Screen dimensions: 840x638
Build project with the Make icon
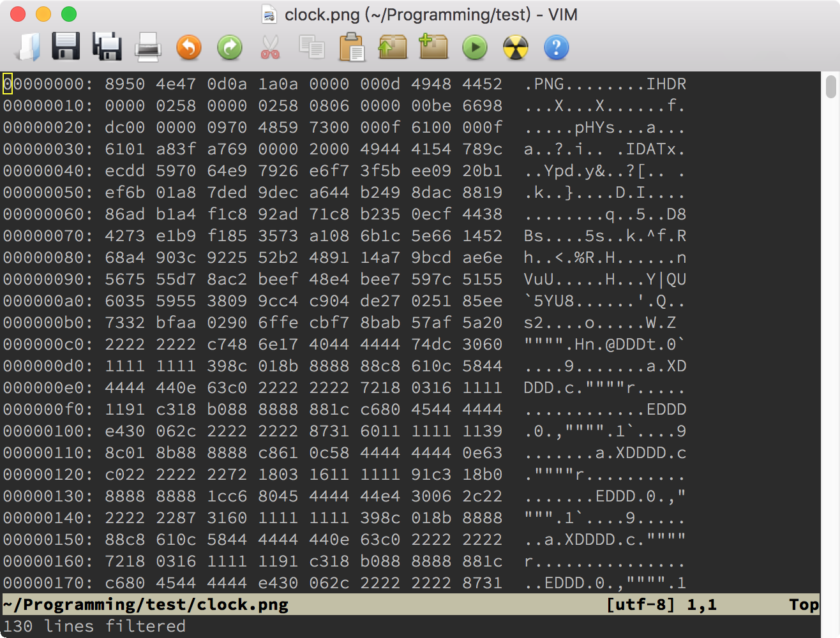coord(516,47)
